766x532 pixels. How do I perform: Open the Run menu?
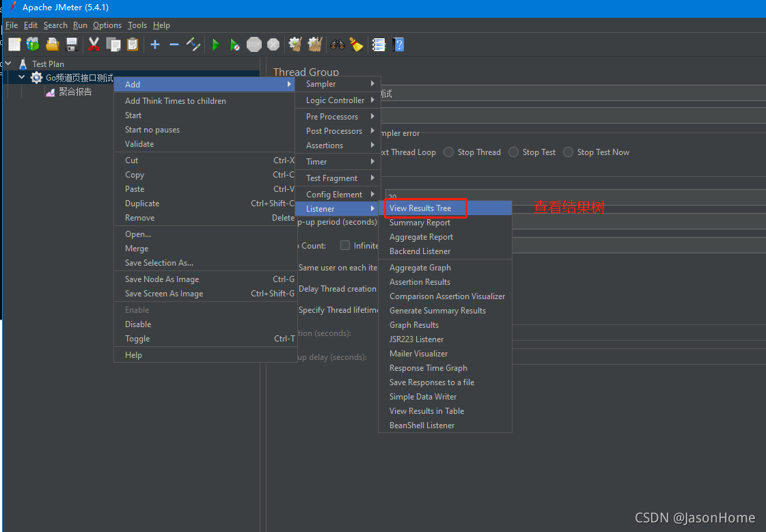coord(80,25)
